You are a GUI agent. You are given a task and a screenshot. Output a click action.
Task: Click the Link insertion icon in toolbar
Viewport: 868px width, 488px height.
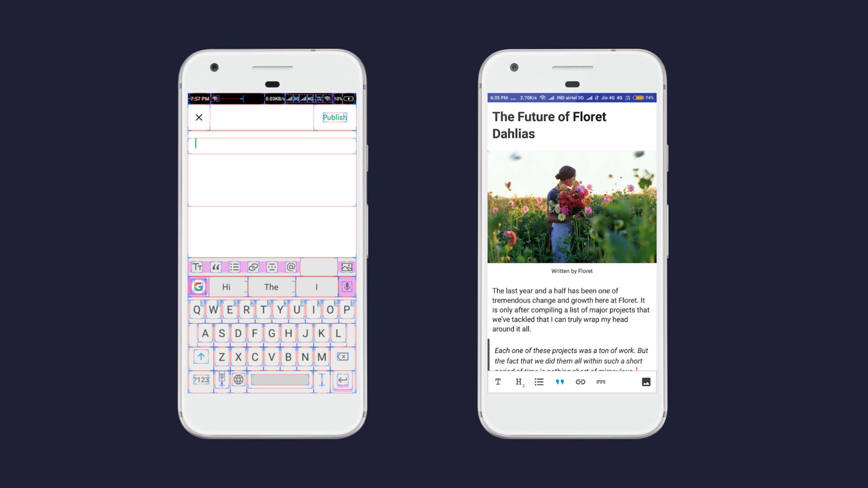(x=580, y=381)
